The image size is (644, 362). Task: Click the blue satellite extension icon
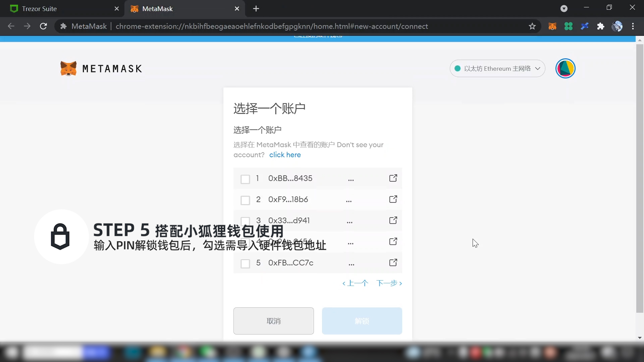(584, 26)
